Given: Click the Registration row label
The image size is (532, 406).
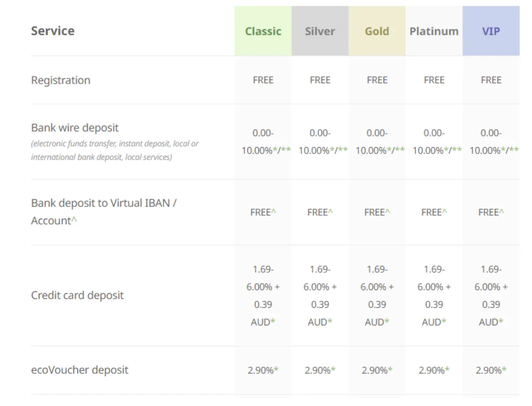Looking at the screenshot, I should 61,80.
